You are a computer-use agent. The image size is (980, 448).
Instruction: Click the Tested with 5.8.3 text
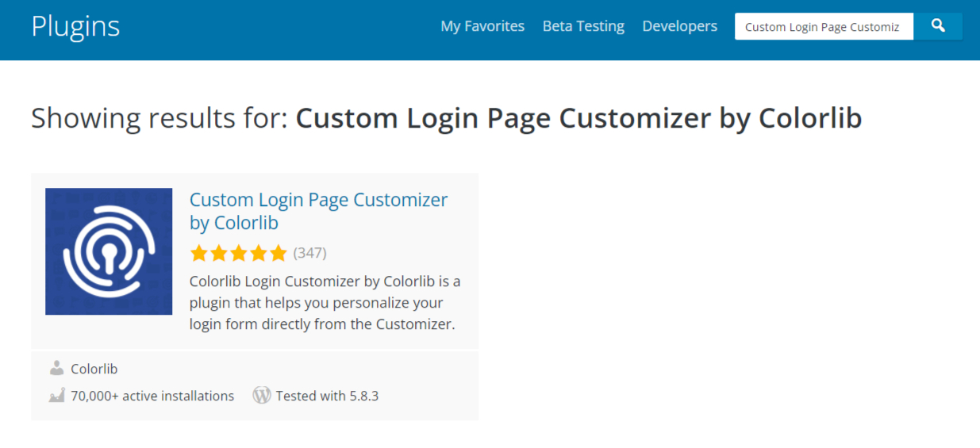coord(327,396)
